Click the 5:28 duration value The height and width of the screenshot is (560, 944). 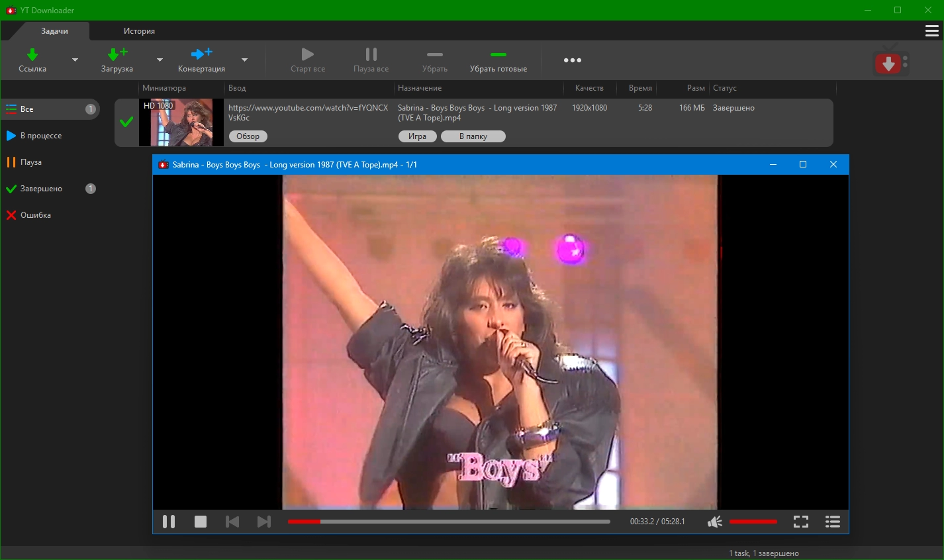point(645,108)
